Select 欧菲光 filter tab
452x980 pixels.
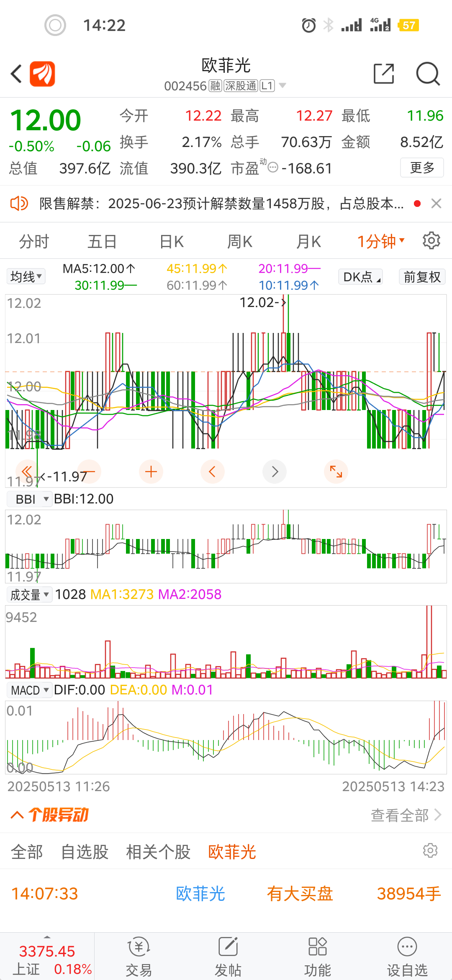point(232,852)
